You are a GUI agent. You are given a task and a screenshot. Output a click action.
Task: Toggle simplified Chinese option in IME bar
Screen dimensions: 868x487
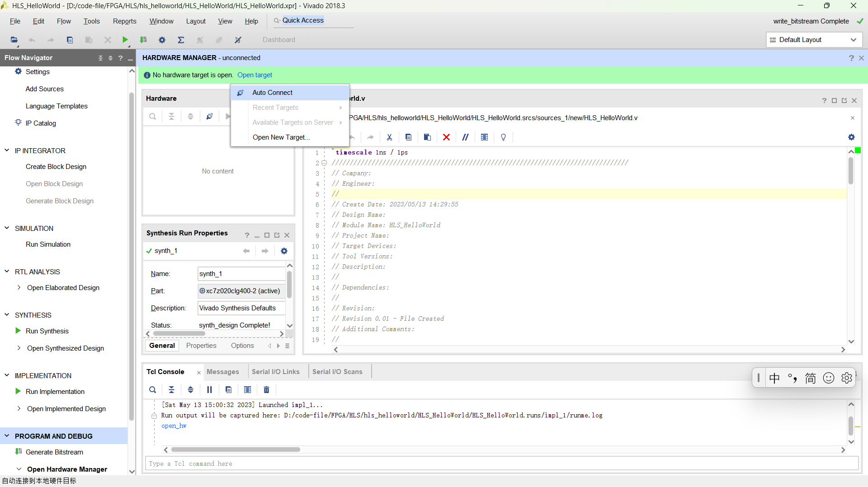click(x=811, y=378)
